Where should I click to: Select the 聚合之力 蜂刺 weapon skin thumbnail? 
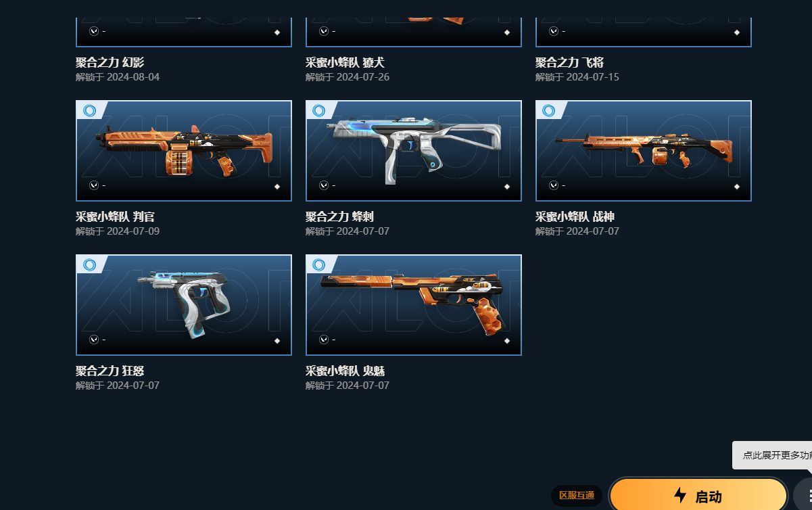pos(414,151)
